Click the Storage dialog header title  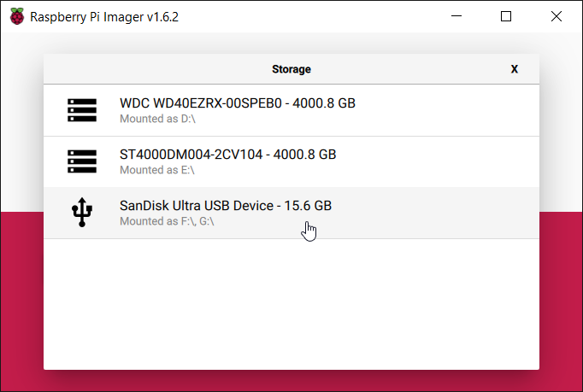tap(291, 69)
